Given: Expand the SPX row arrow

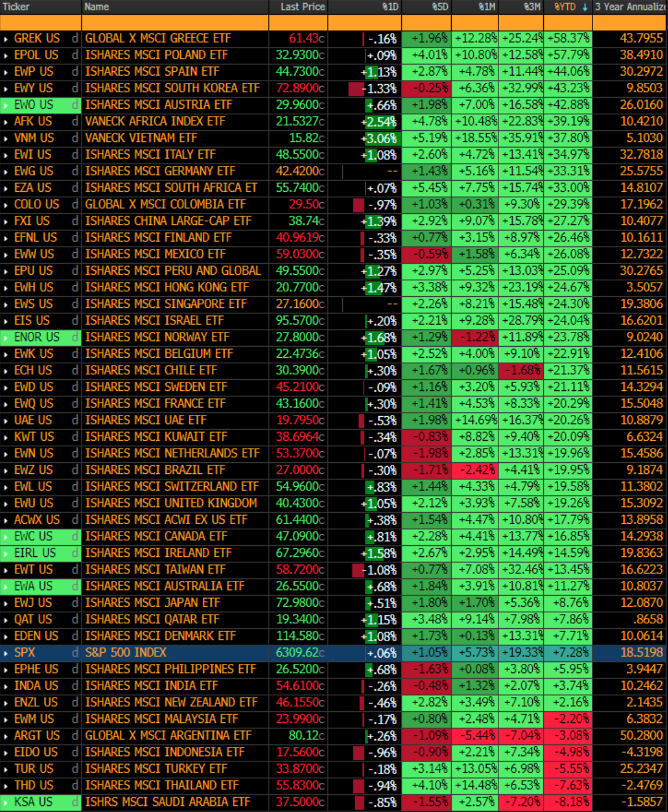Looking at the screenshot, I should tap(6, 653).
